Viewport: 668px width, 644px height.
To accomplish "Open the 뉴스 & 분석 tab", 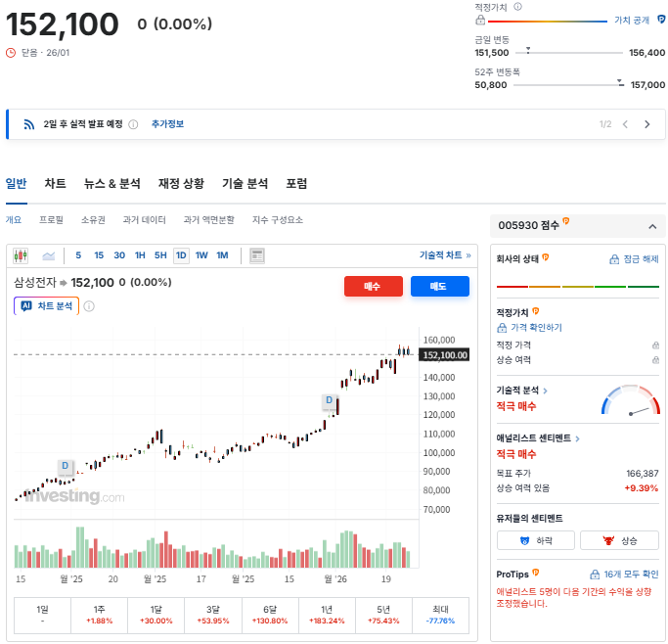I will click(x=112, y=184).
